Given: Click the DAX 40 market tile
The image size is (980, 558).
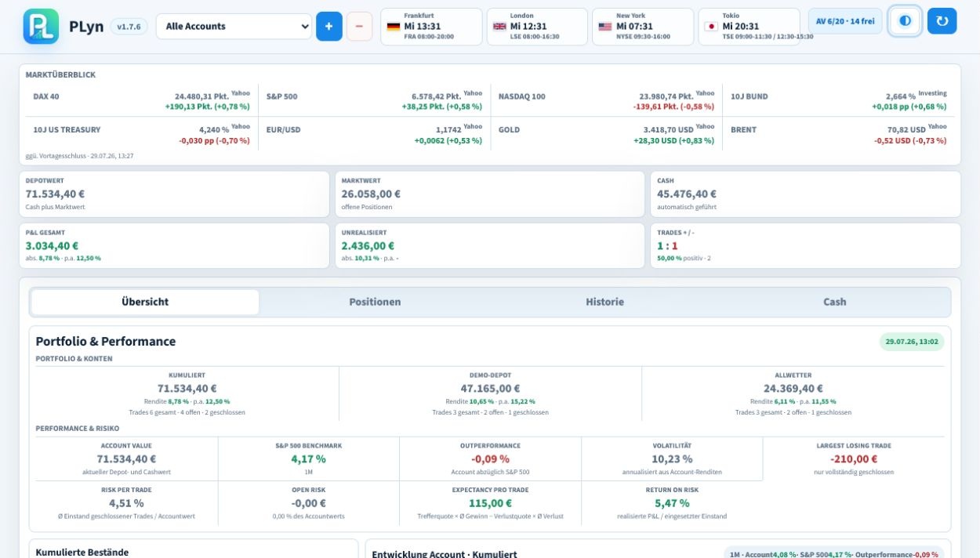Looking at the screenshot, I should pyautogui.click(x=141, y=101).
